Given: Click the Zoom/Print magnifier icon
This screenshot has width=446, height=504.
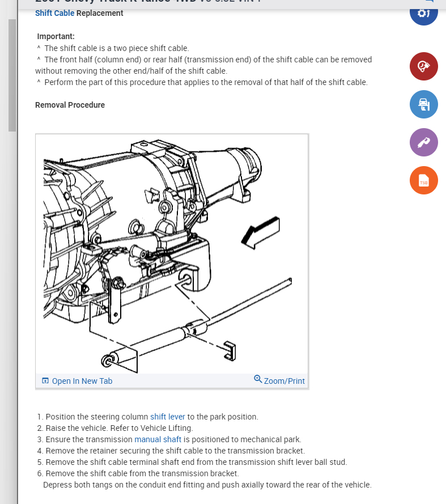Looking at the screenshot, I should tap(258, 379).
